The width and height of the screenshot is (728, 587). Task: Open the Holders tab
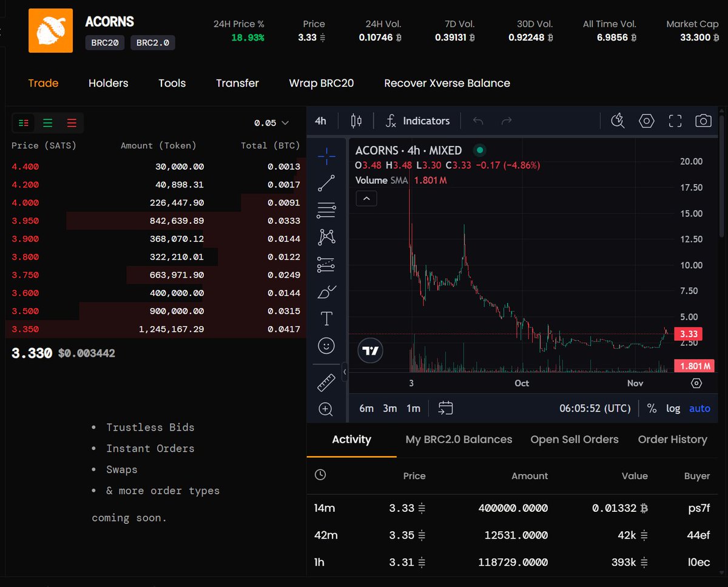tap(109, 83)
